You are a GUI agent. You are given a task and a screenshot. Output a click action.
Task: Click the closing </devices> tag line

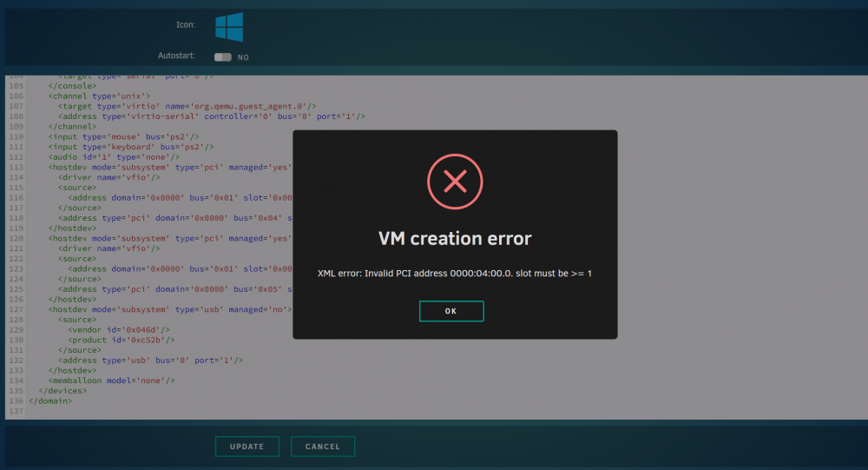(62, 391)
